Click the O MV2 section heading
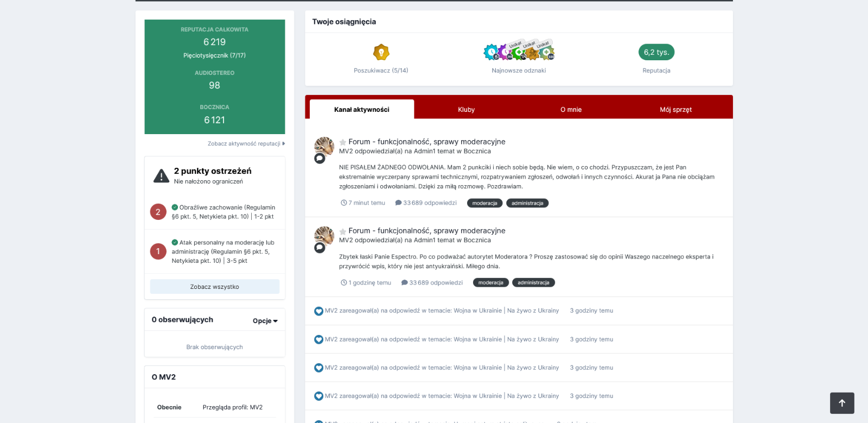The height and width of the screenshot is (423, 868). 164,377
